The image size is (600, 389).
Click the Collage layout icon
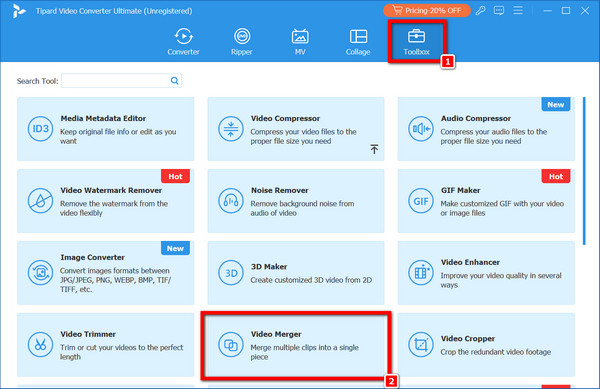click(x=358, y=36)
